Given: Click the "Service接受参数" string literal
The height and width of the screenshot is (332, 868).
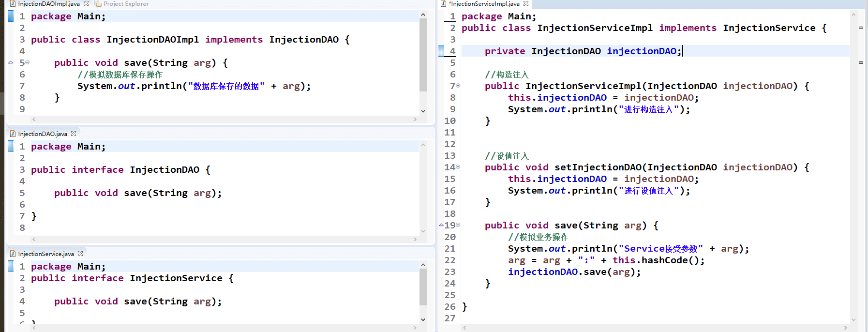Looking at the screenshot, I should 661,248.
